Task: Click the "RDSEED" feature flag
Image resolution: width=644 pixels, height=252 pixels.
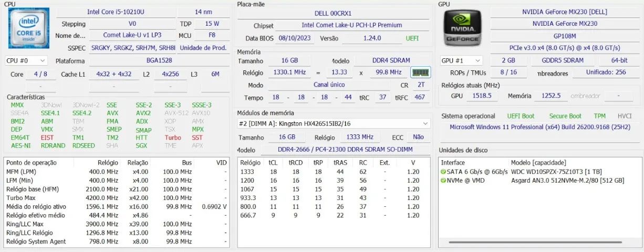Action: 84,145
